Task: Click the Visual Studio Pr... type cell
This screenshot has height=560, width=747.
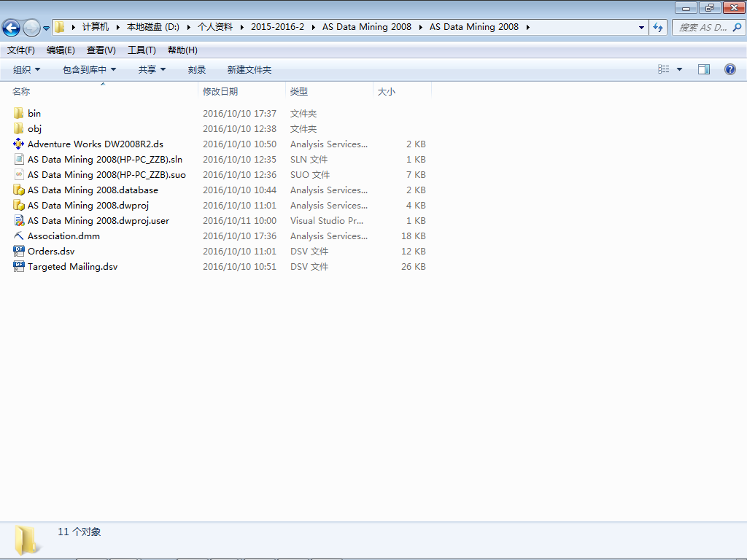Action: tap(327, 220)
